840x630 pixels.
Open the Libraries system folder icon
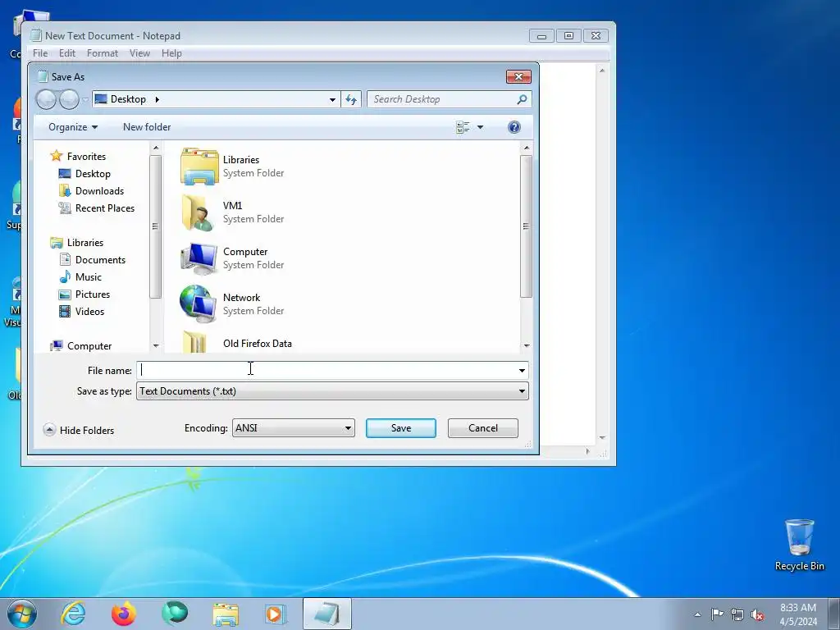[199, 167]
